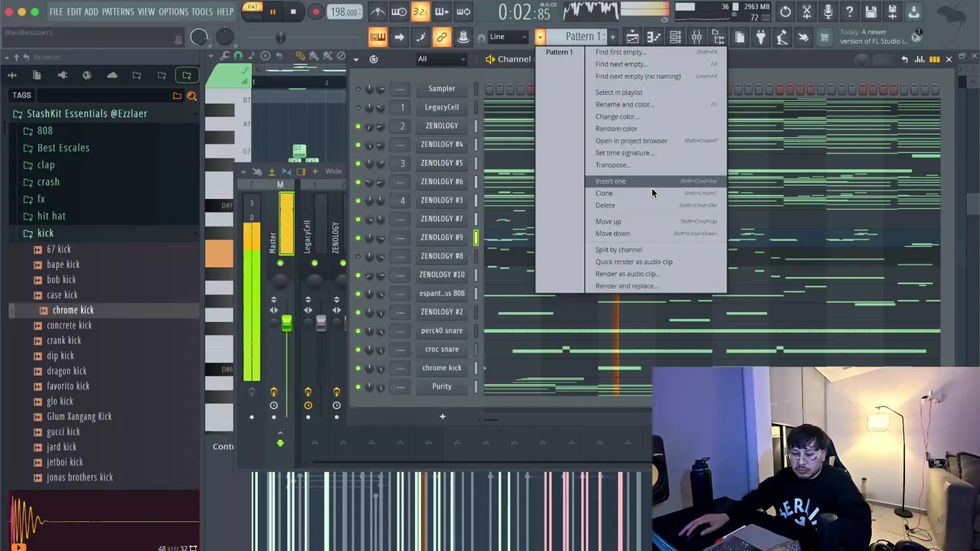Open the Piano roll view icon

pos(654,37)
